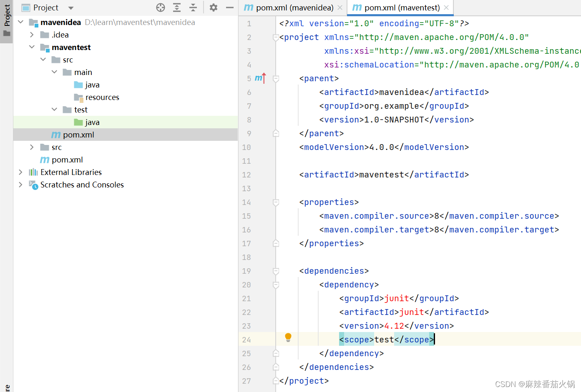Click the junit groupId value on line 21
Screen dimensions: 581x392
coord(397,298)
